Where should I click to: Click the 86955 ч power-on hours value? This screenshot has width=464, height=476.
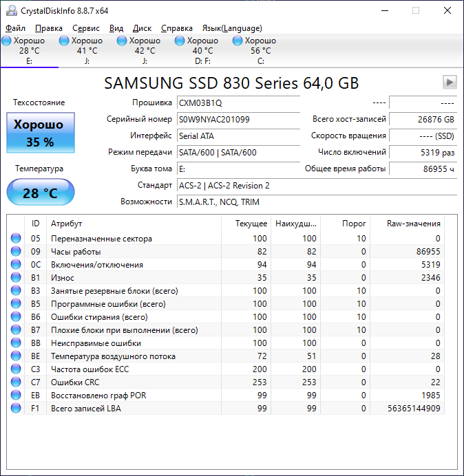click(423, 169)
